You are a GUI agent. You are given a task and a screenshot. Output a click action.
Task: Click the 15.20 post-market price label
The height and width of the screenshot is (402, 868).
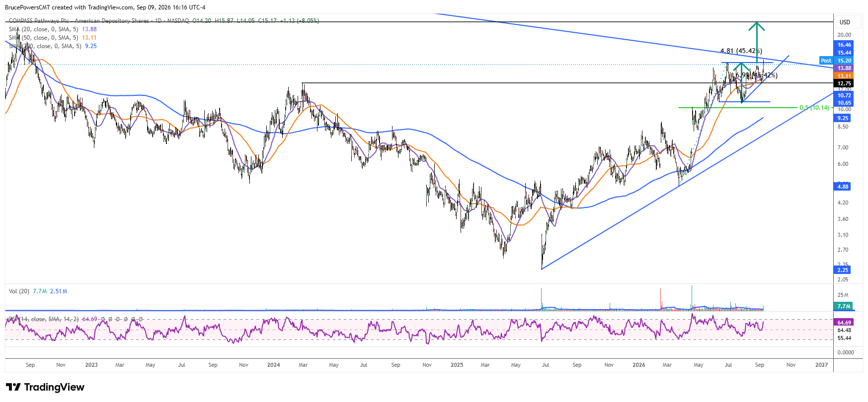click(844, 61)
